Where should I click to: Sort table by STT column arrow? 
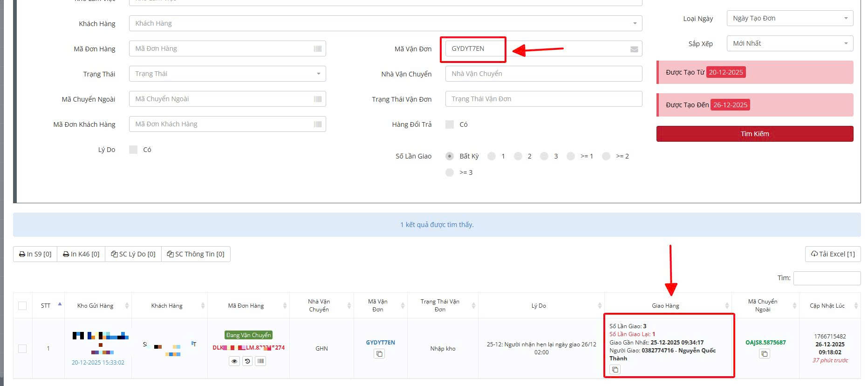coord(60,304)
